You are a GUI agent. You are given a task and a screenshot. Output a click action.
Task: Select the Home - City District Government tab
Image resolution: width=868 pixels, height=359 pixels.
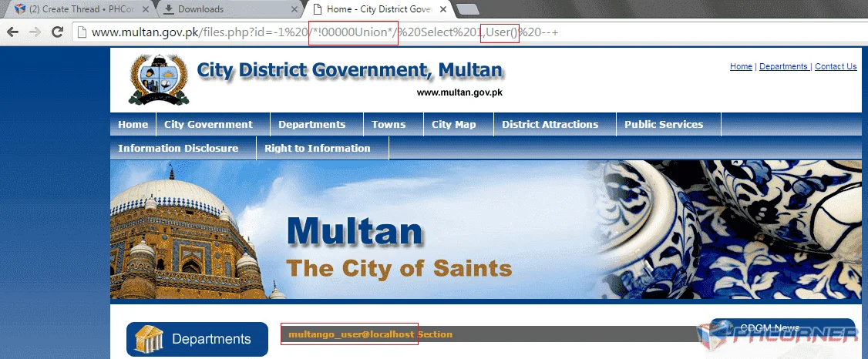(378, 8)
